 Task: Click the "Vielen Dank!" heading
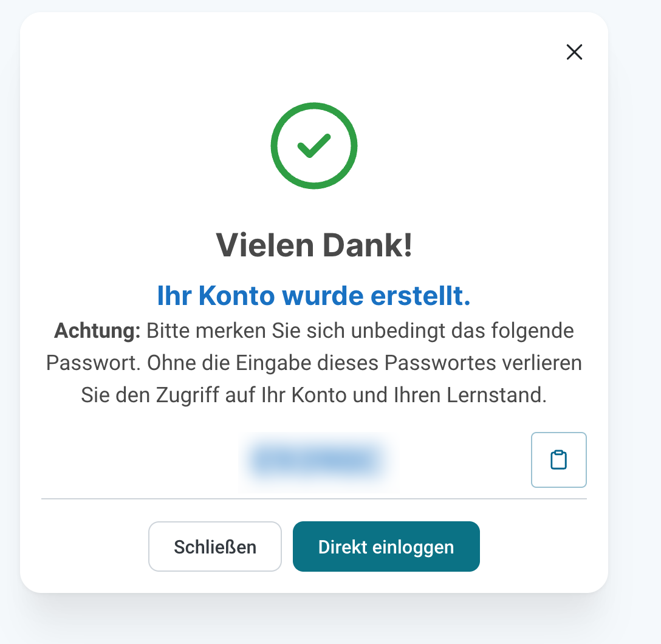coord(314,245)
